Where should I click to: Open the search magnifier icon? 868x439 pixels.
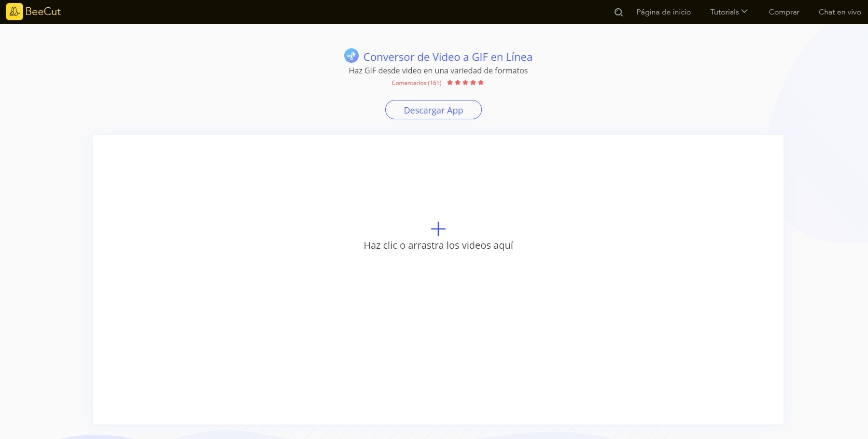pos(618,13)
